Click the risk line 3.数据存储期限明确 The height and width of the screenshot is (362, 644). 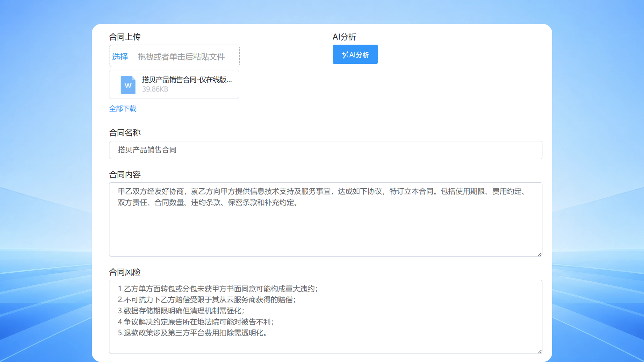(181, 311)
